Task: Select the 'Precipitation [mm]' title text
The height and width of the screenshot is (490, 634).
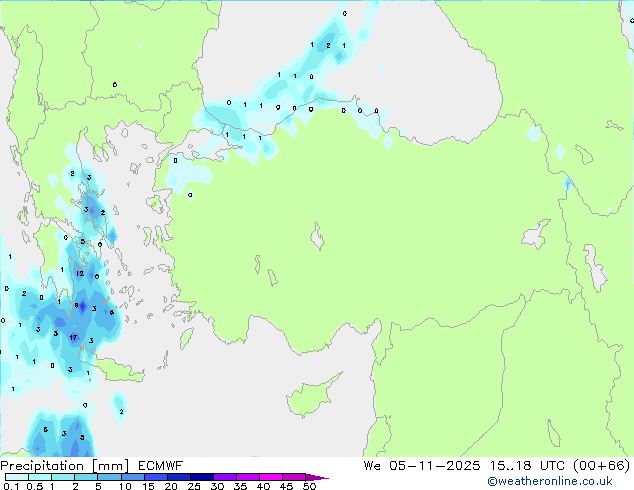Action: [64, 466]
